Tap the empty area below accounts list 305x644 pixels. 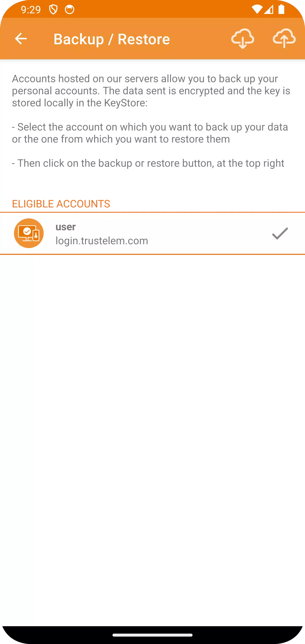coord(152,440)
